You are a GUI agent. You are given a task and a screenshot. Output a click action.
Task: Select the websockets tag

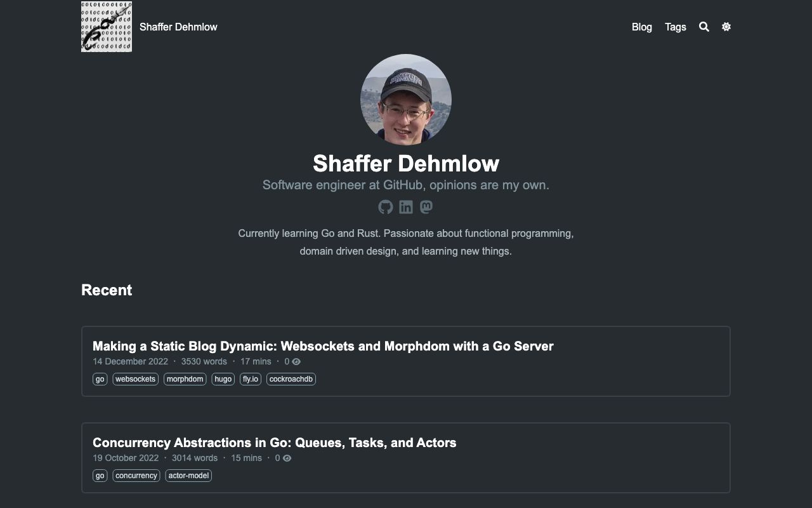(x=135, y=379)
